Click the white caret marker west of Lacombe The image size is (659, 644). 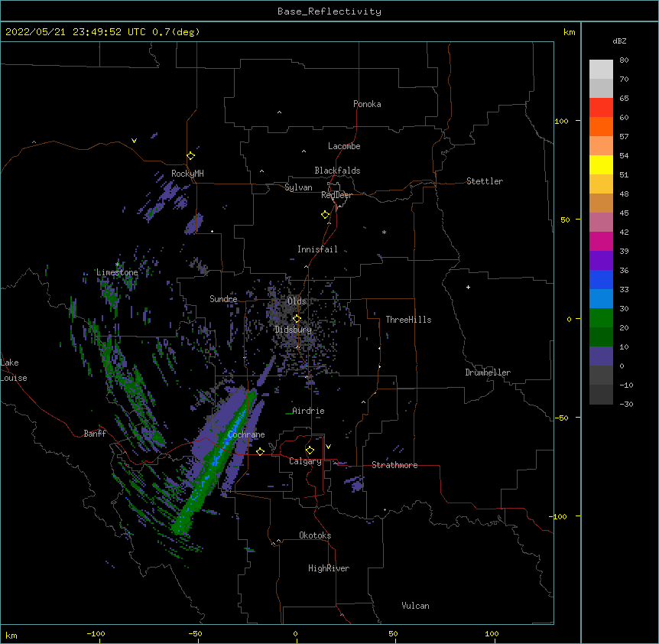pyautogui.click(x=304, y=151)
